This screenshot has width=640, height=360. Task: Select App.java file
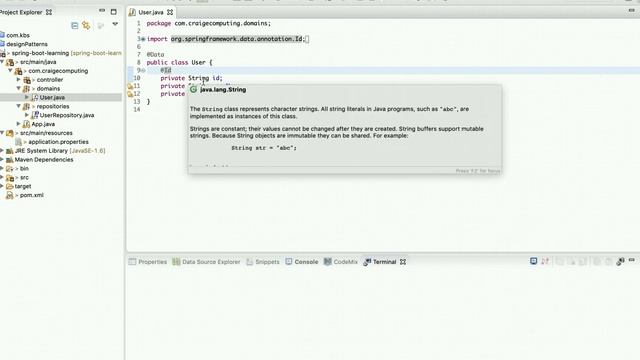(43, 124)
